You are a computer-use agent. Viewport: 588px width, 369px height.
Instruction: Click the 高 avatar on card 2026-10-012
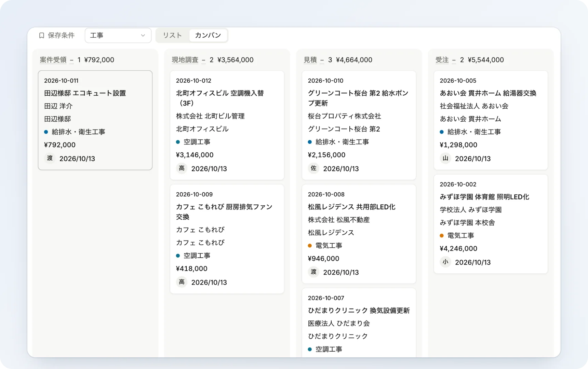[182, 168]
